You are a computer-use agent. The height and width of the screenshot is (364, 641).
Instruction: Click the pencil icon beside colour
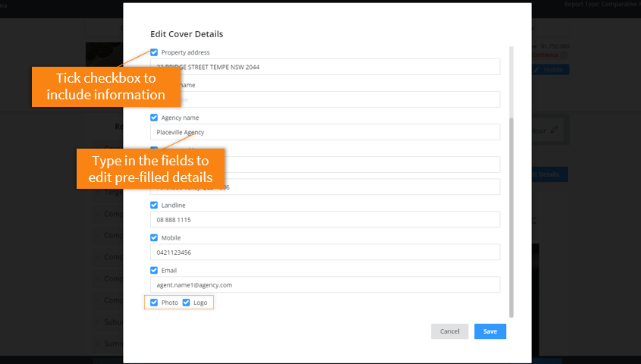pos(554,130)
